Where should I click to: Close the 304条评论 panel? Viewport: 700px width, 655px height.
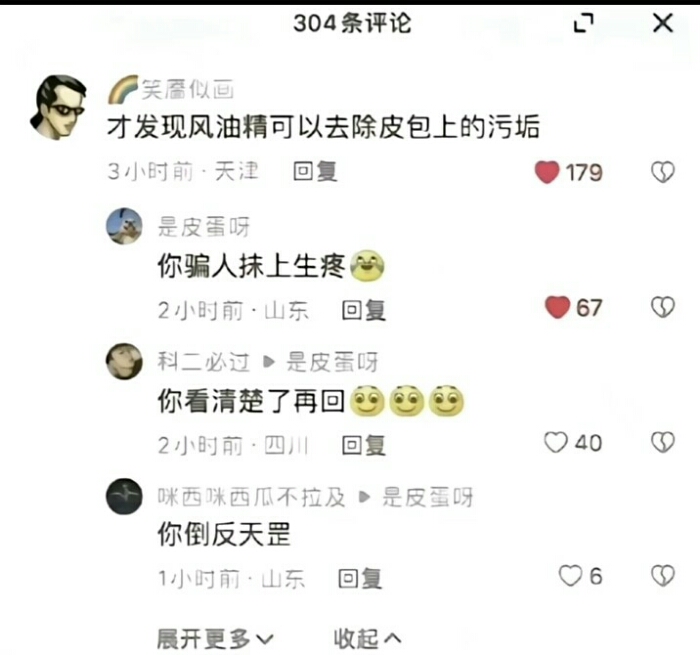click(663, 23)
